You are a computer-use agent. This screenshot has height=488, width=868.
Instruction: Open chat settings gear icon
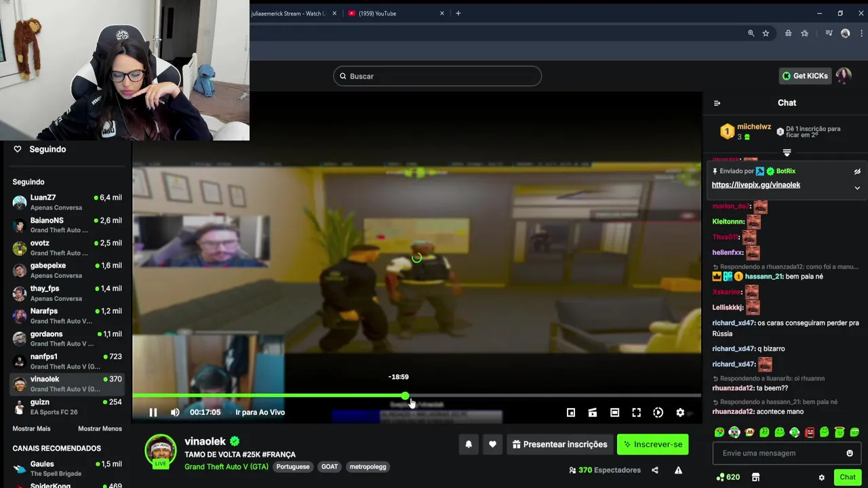point(822,477)
